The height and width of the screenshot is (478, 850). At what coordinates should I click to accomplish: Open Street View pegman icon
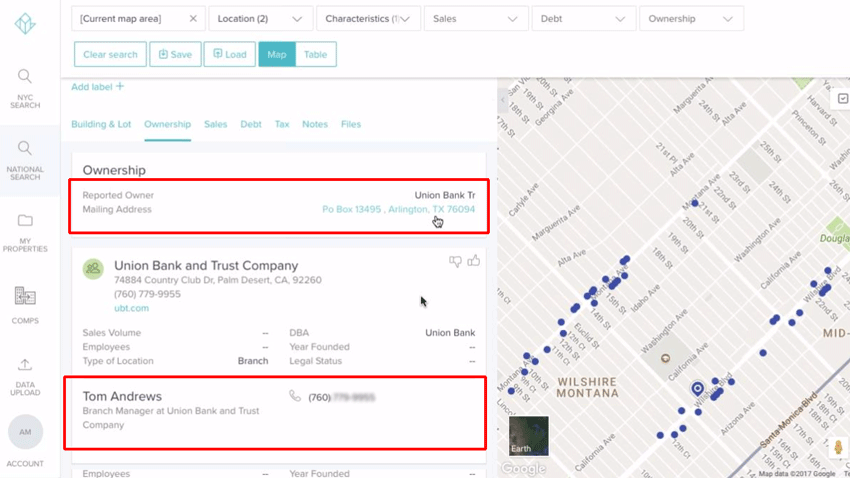click(x=838, y=448)
